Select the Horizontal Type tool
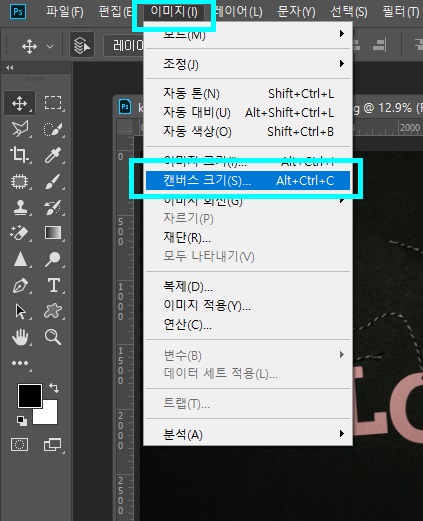Screen dimensions: 423x521 53,286
